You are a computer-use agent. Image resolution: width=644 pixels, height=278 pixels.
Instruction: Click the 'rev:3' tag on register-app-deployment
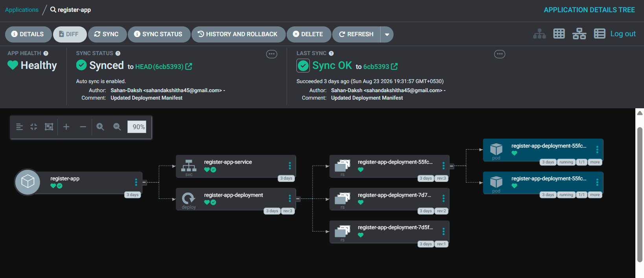(288, 211)
